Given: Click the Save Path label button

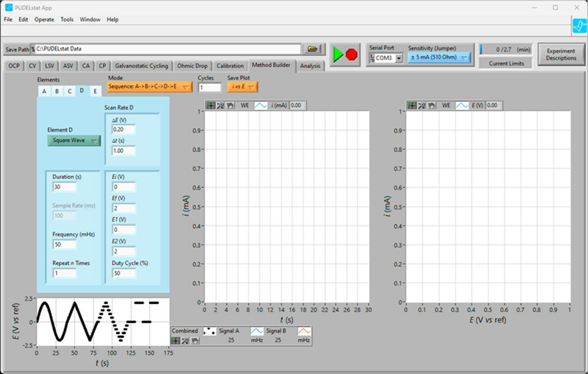Looking at the screenshot, I should click(x=17, y=49).
